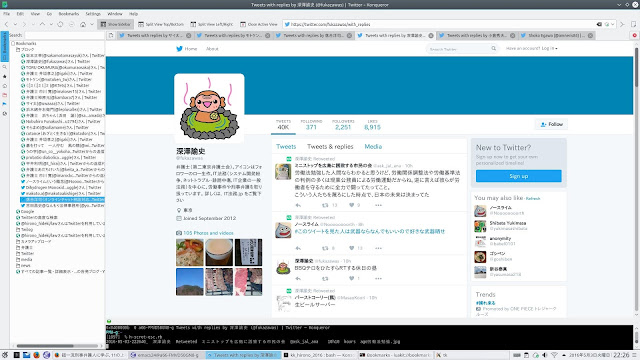Open the View menu
This screenshot has width=640, height=360.
click(35, 14)
